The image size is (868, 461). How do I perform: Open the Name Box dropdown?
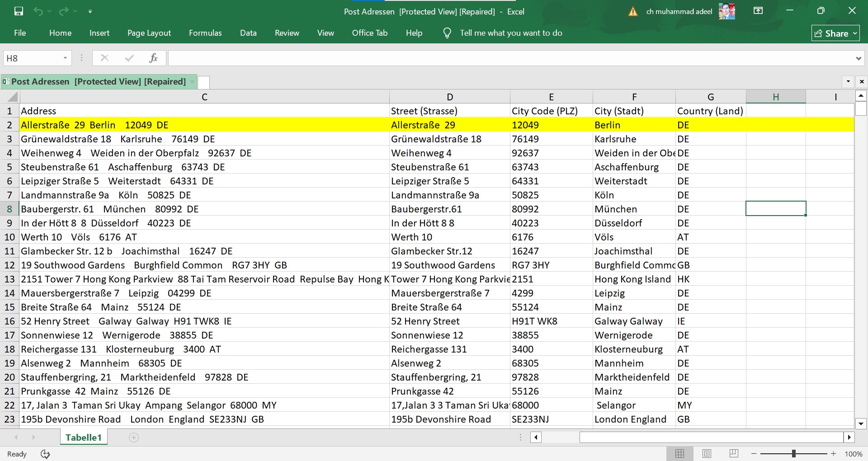click(x=65, y=58)
